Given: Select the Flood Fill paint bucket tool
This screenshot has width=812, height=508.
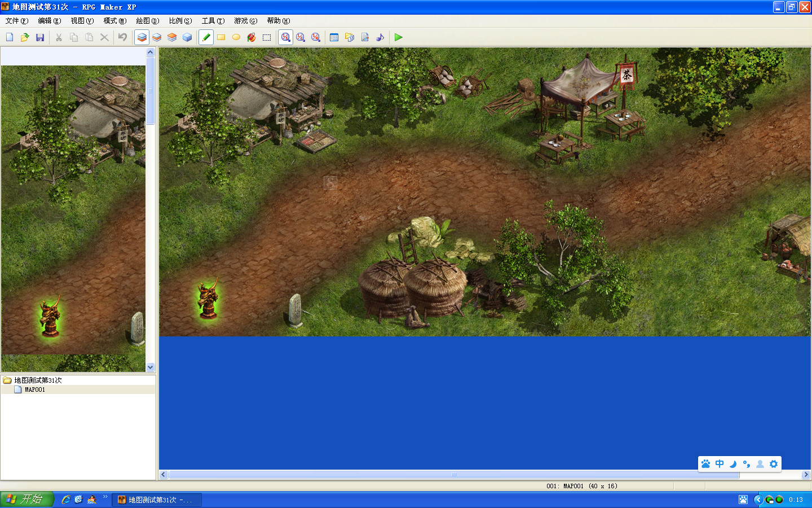Looking at the screenshot, I should tap(251, 37).
